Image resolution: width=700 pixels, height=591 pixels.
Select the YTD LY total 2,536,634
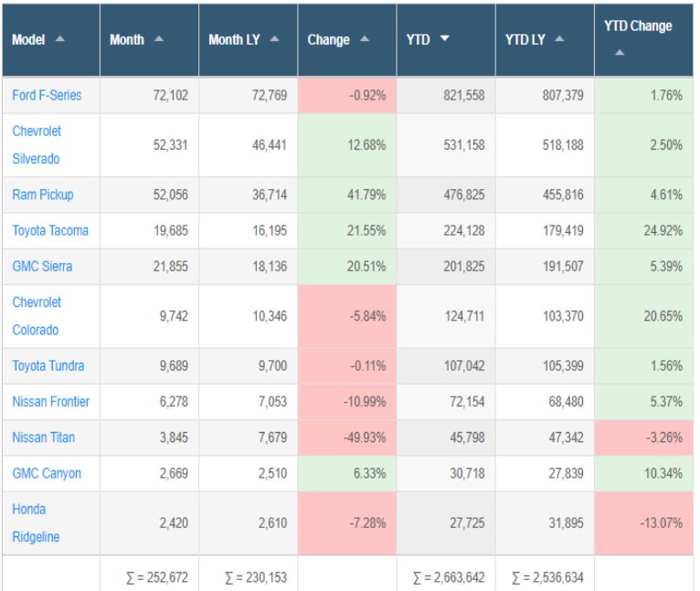click(547, 577)
